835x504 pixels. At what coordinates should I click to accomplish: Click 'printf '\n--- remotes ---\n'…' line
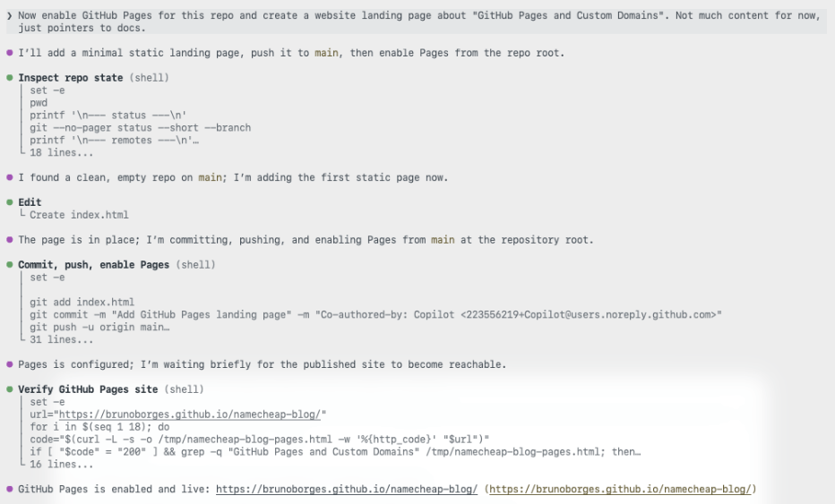114,140
